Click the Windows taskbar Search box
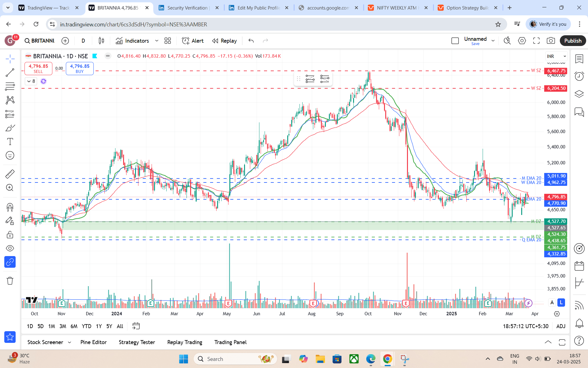The height and width of the screenshot is (368, 588). click(235, 359)
